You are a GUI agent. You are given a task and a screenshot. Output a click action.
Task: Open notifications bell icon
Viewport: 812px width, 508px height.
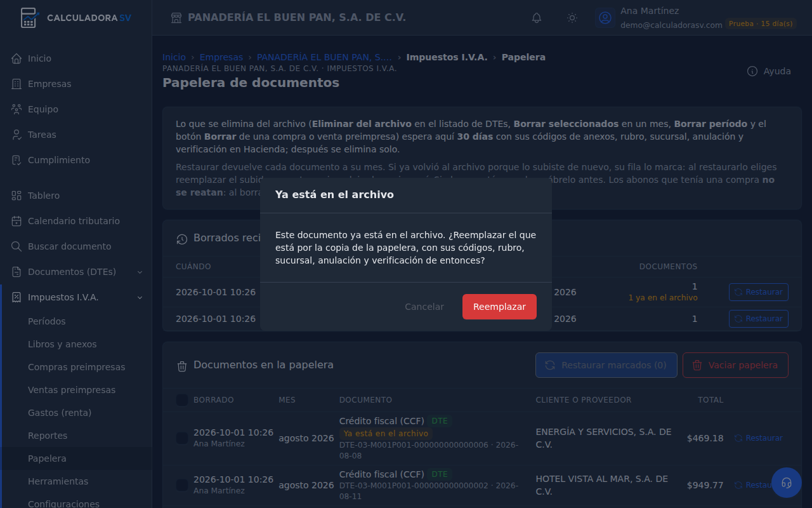tap(537, 18)
